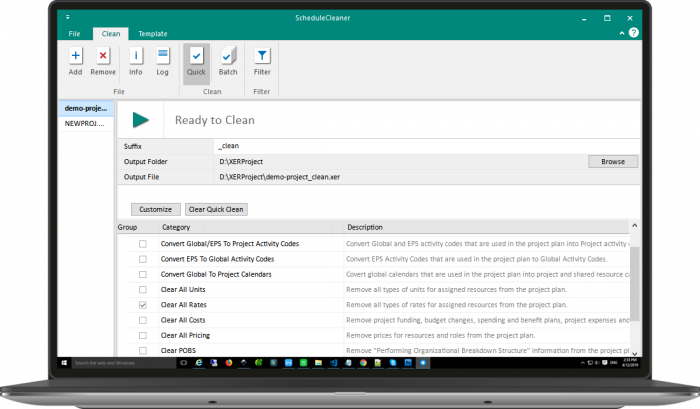The image size is (700, 409).
Task: Open Internet Explorer from taskbar
Action: pyautogui.click(x=199, y=363)
